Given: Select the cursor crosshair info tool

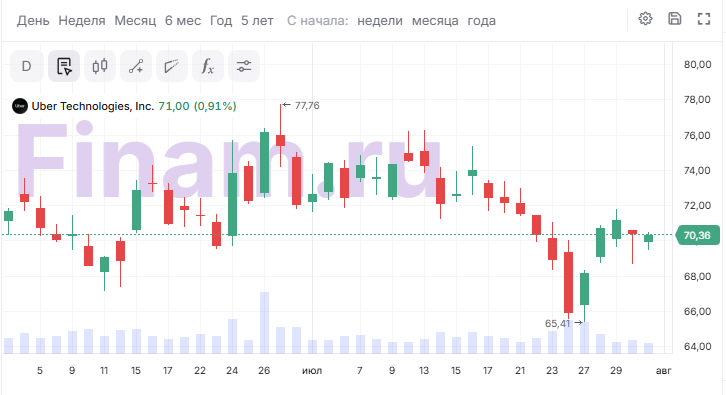Looking at the screenshot, I should tap(64, 66).
